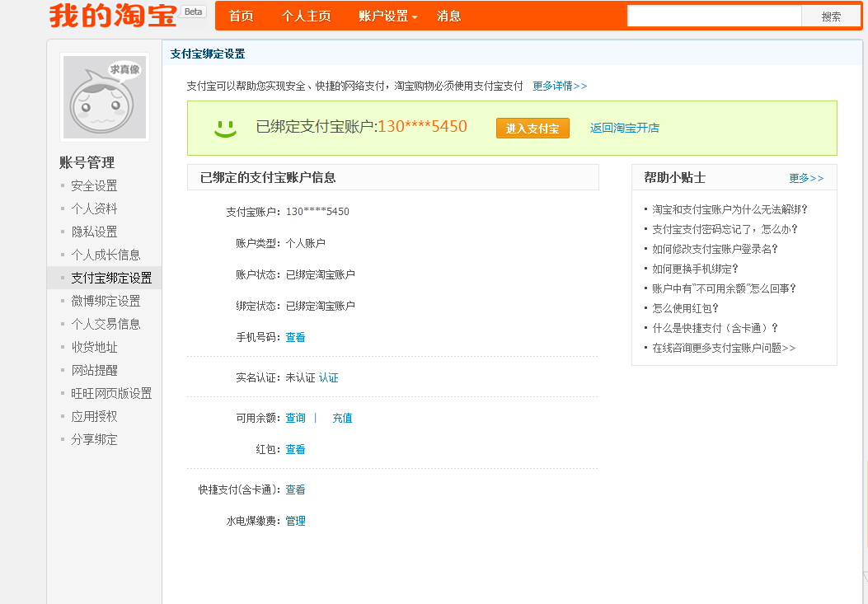Select 收货地址 in the sidebar
Viewport: 868px width, 604px height.
pos(94,347)
